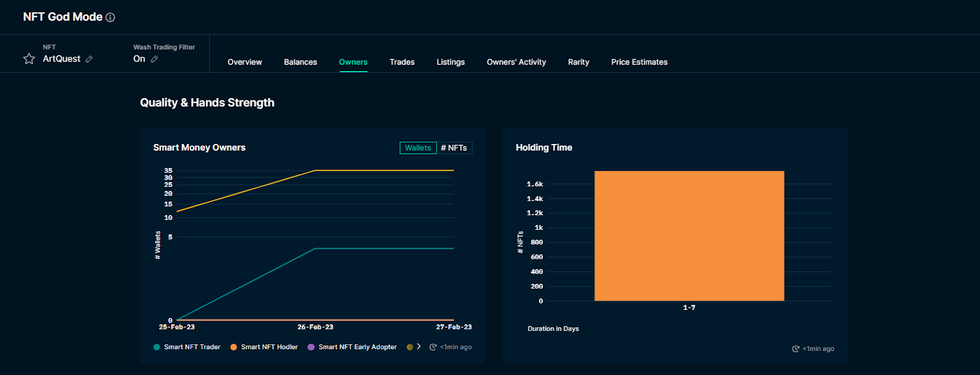The width and height of the screenshot is (980, 375).
Task: Click the orange 1-7 days holding bar
Action: tap(689, 236)
